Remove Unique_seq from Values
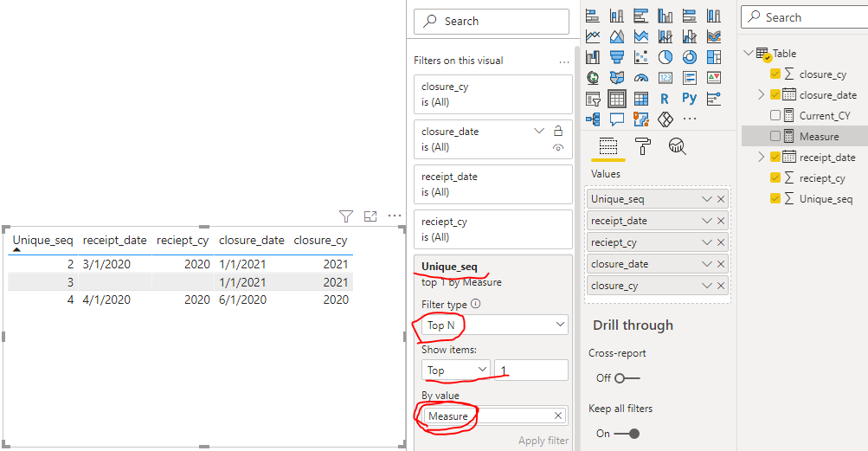This screenshot has width=868, height=451. click(x=721, y=199)
